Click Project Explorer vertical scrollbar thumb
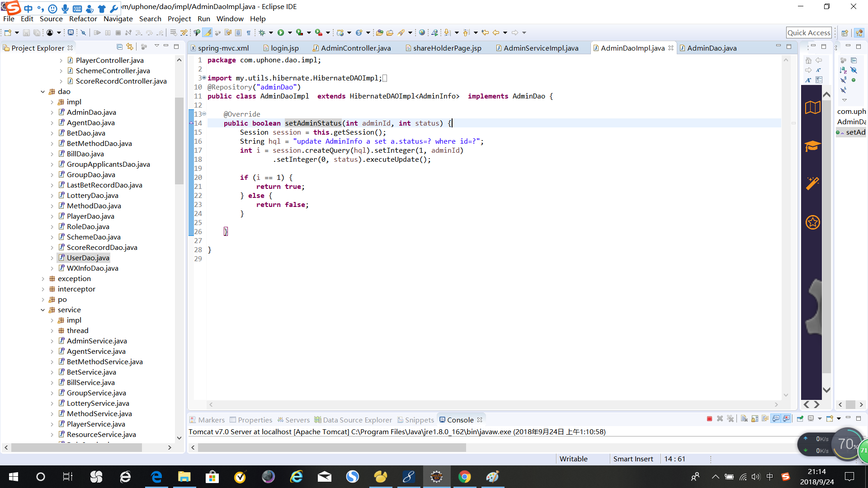This screenshot has width=868, height=488. tap(179, 140)
